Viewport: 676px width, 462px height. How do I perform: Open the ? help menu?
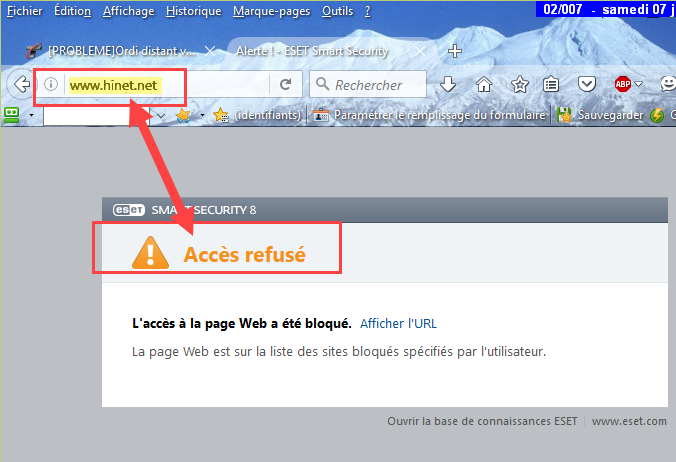(x=367, y=11)
